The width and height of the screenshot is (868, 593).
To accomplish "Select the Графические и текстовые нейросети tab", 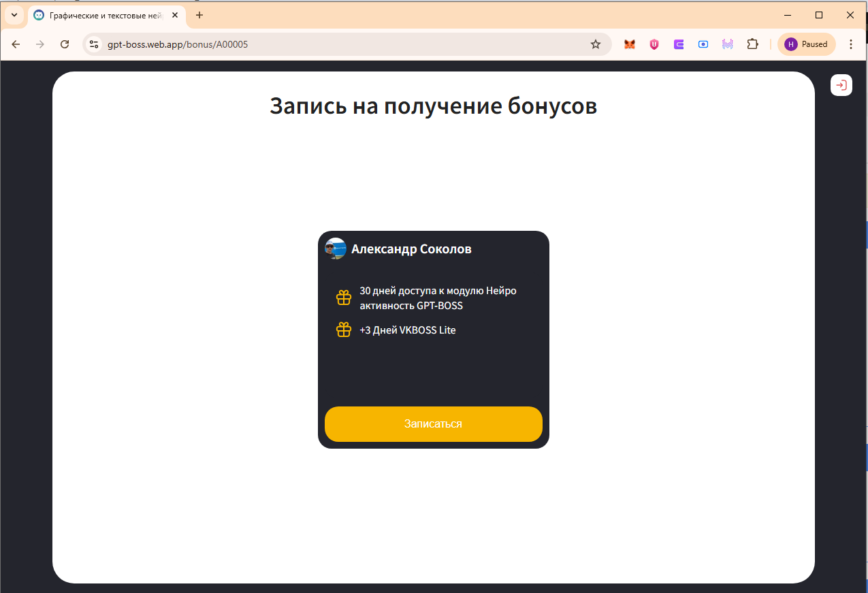I will [106, 15].
